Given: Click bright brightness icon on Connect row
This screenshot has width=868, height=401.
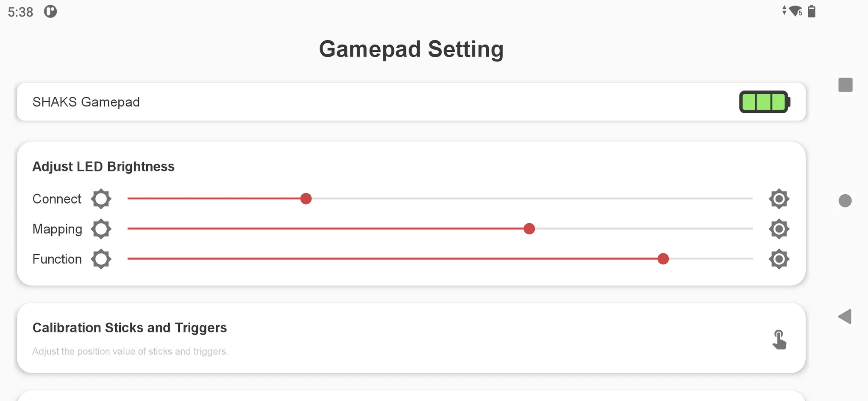Looking at the screenshot, I should [779, 199].
